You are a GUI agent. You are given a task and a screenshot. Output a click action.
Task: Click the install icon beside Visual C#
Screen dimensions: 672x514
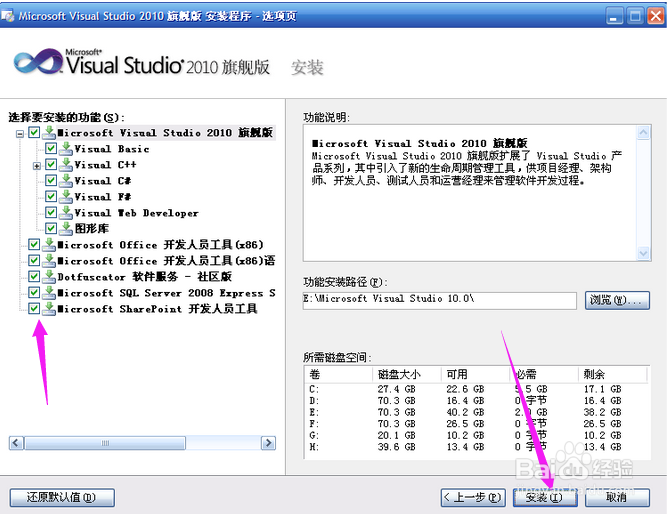(x=66, y=180)
